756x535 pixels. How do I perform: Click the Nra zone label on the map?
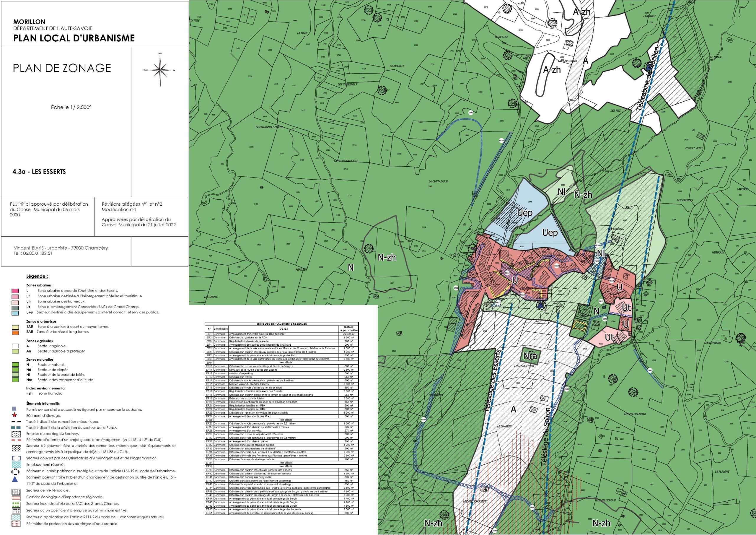(530, 356)
